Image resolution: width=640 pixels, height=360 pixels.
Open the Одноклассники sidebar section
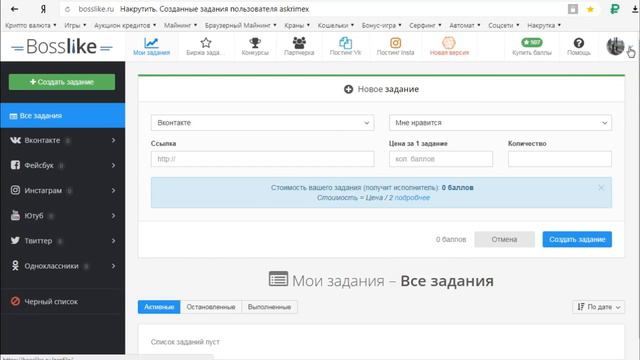click(x=62, y=266)
